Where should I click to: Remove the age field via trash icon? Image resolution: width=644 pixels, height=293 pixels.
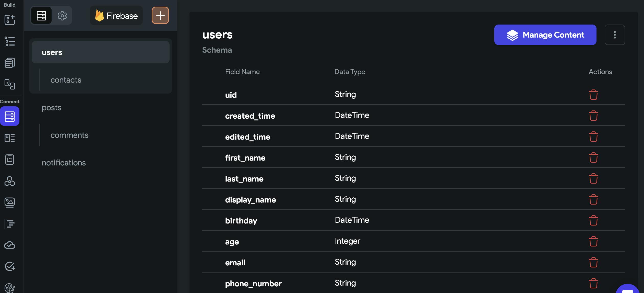pos(593,241)
